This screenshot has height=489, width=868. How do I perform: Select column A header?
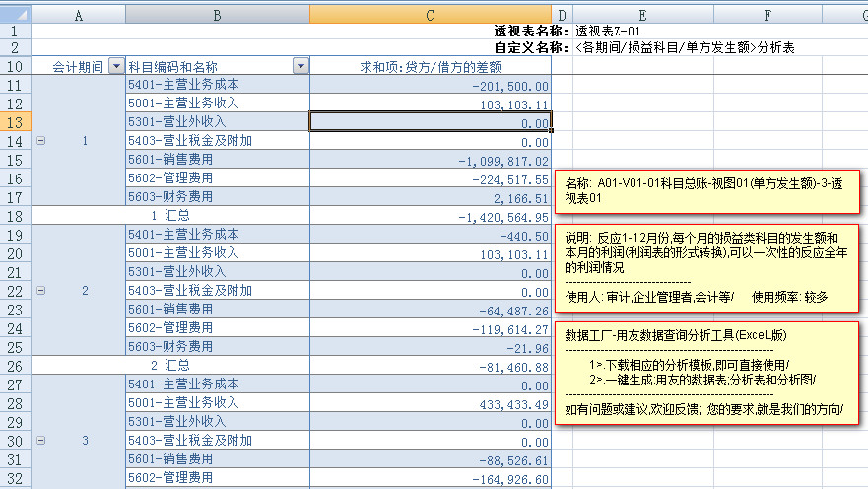tap(78, 15)
